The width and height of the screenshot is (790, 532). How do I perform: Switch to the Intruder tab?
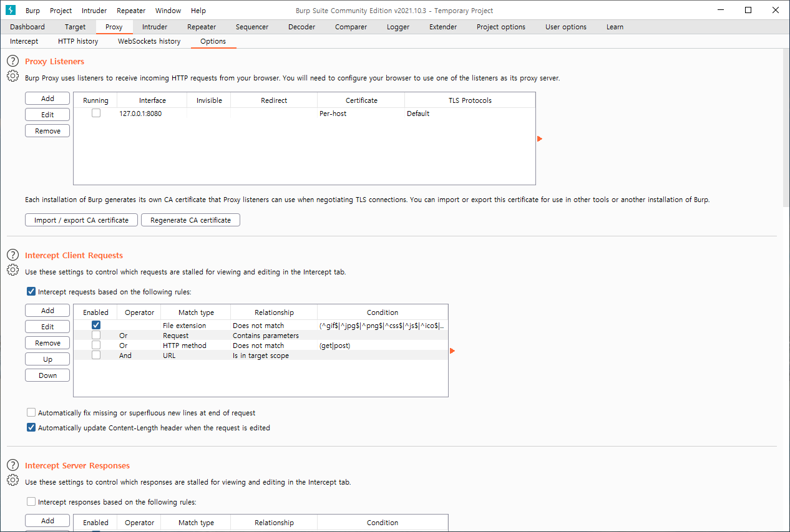coord(155,27)
